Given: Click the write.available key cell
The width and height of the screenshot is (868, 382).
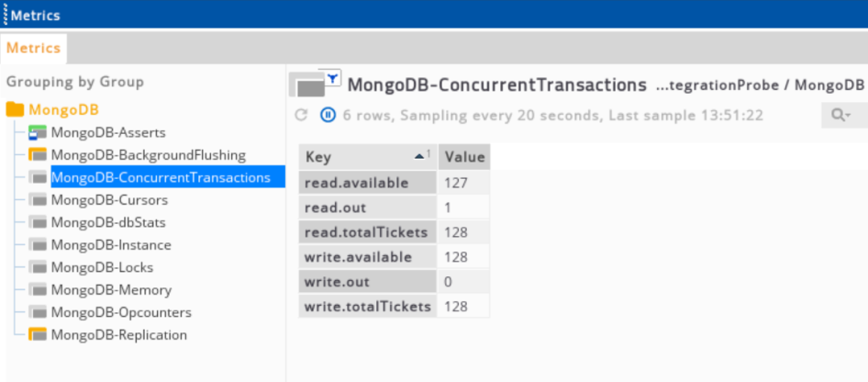Looking at the screenshot, I should (368, 257).
